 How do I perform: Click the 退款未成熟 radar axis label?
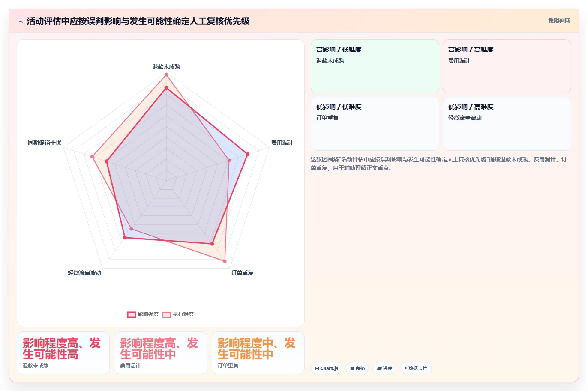166,66
